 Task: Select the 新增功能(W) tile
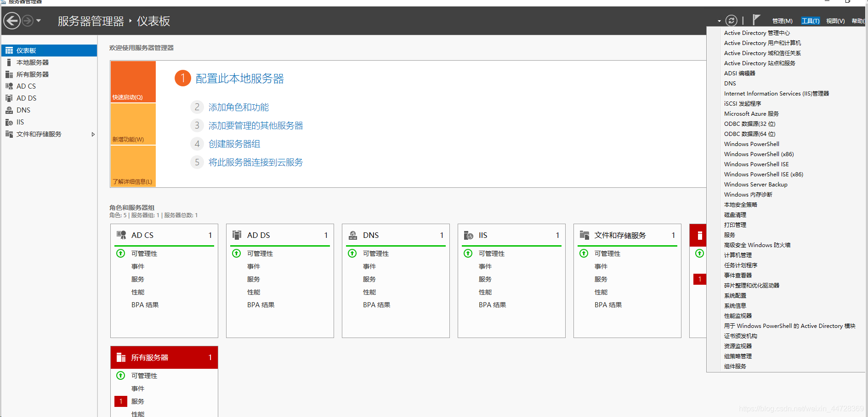133,124
